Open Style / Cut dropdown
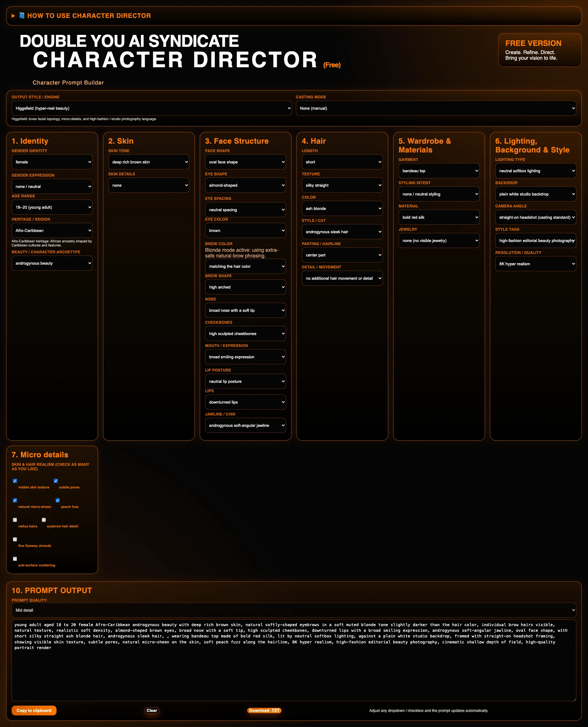This screenshot has width=588, height=727. [342, 232]
